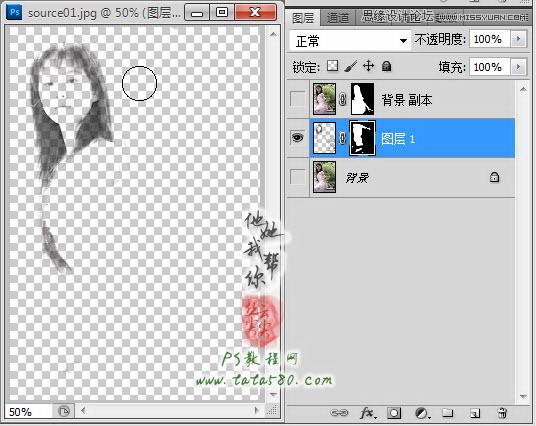Create a new layer
536x426 pixels.
tap(475, 413)
